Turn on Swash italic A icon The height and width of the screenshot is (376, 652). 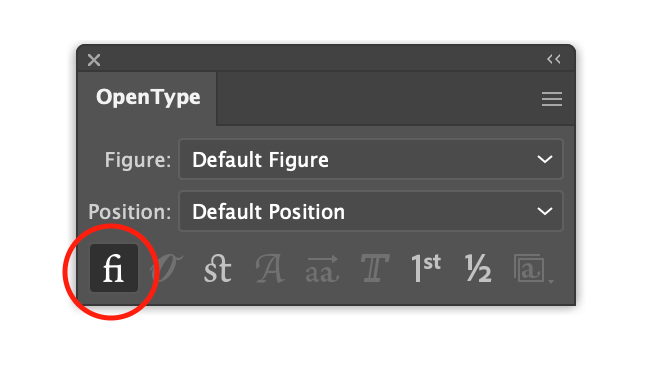(x=270, y=269)
